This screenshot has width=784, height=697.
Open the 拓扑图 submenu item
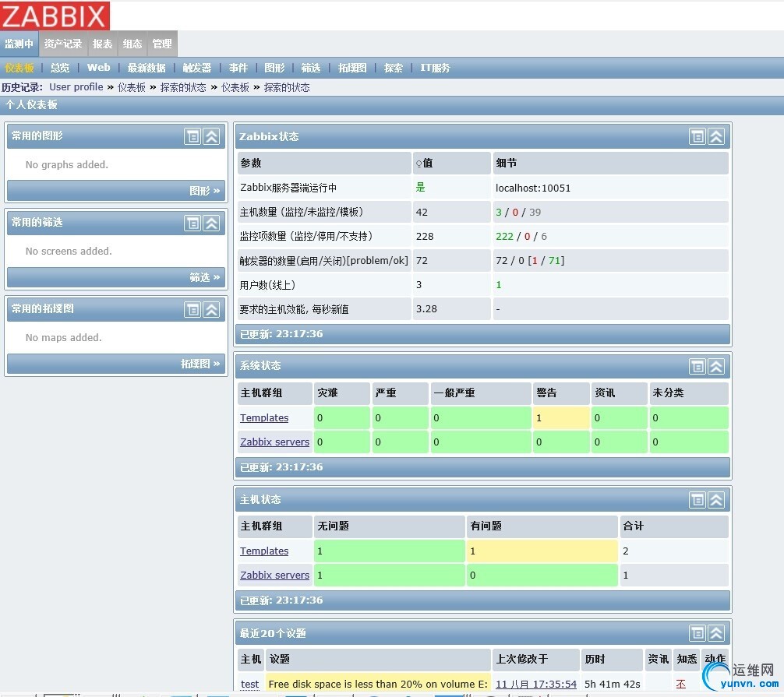coord(352,68)
